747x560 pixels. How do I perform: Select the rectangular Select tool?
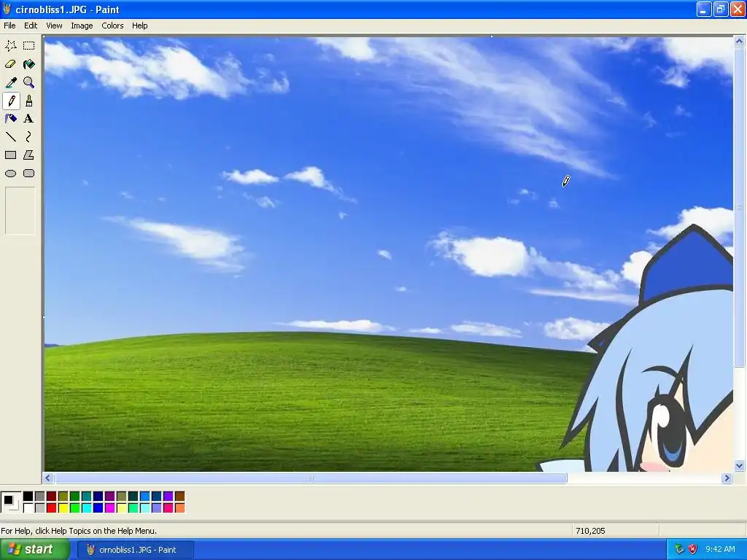click(29, 46)
